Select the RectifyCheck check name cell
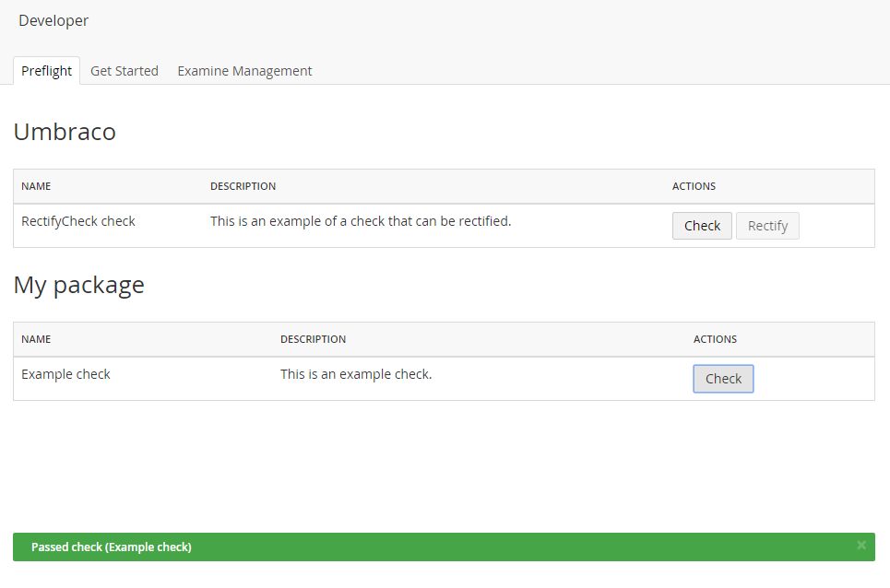This screenshot has width=890, height=588. (78, 221)
